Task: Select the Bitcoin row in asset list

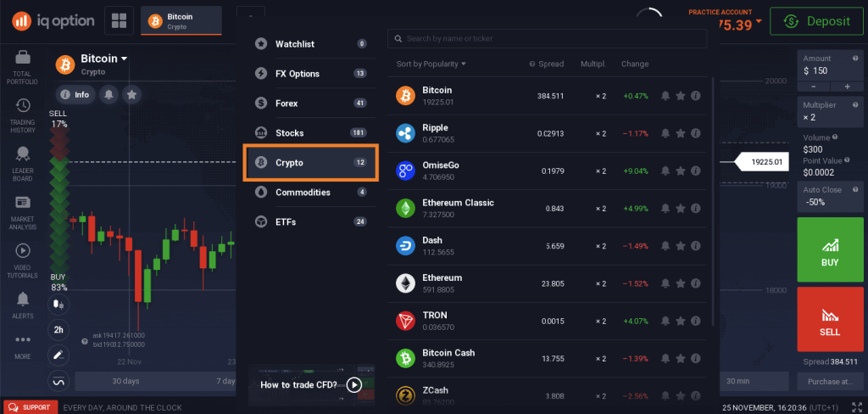Action: pyautogui.click(x=547, y=96)
